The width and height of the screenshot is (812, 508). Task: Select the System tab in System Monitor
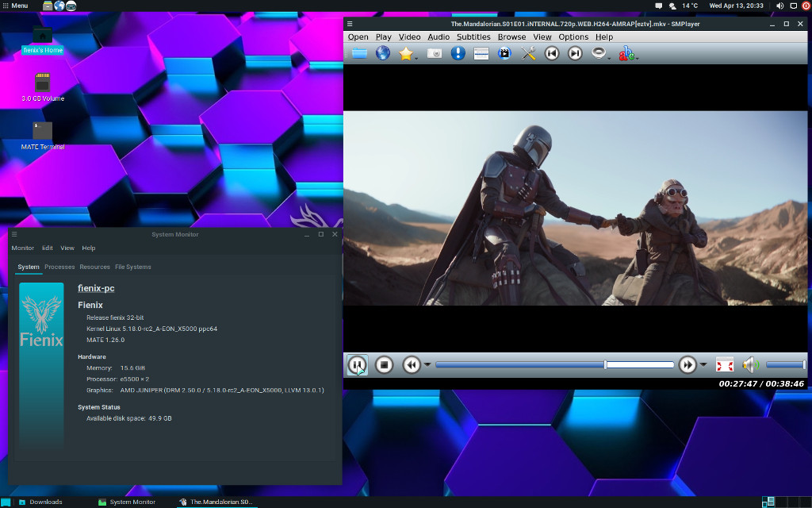click(x=29, y=267)
